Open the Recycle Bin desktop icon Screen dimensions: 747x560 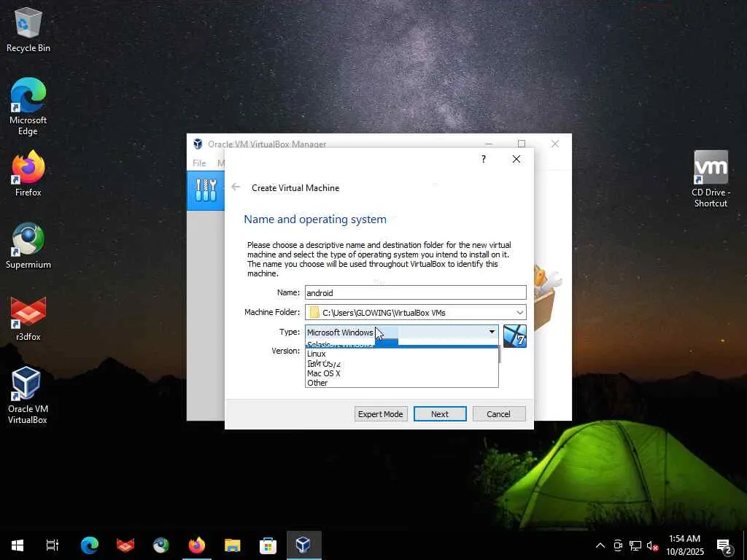[x=28, y=28]
